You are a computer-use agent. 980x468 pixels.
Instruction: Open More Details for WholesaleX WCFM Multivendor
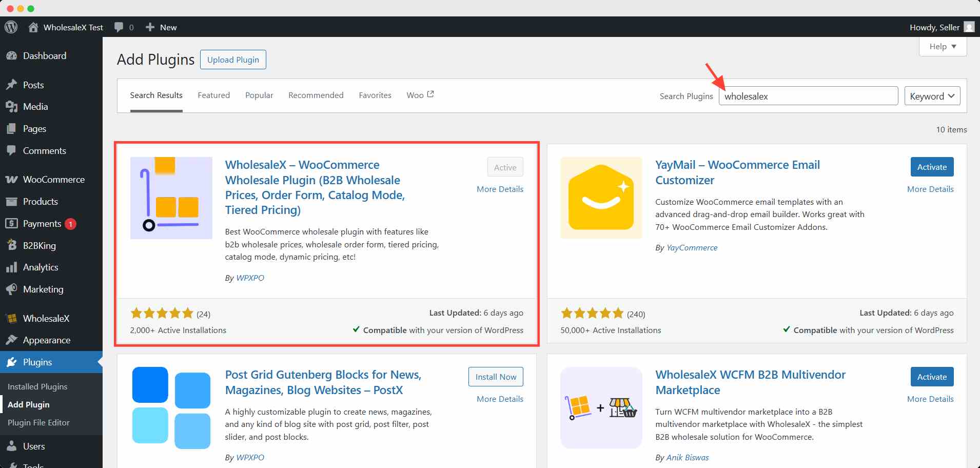click(x=930, y=399)
